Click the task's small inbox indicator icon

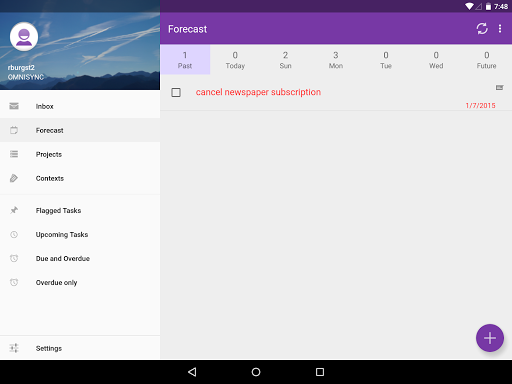(499, 88)
